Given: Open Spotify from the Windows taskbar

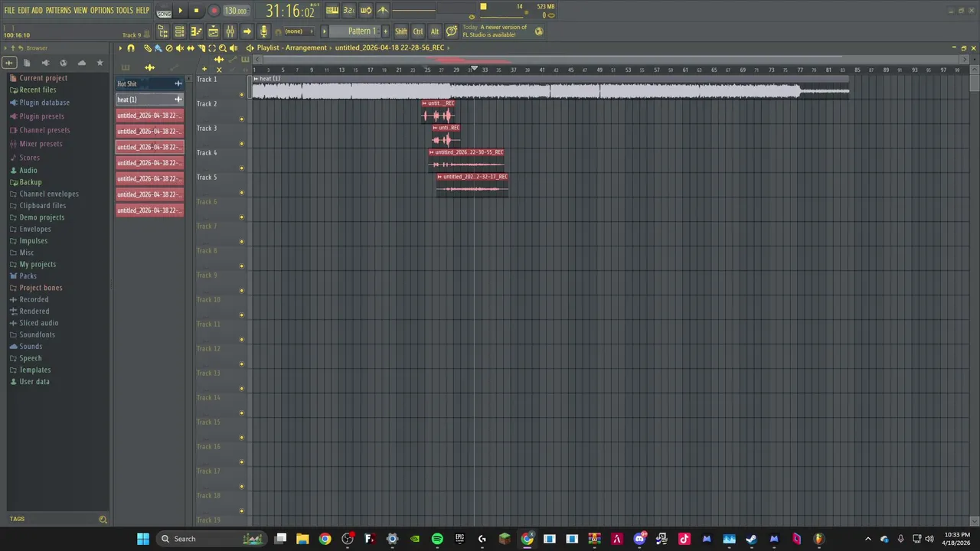Looking at the screenshot, I should click(437, 539).
